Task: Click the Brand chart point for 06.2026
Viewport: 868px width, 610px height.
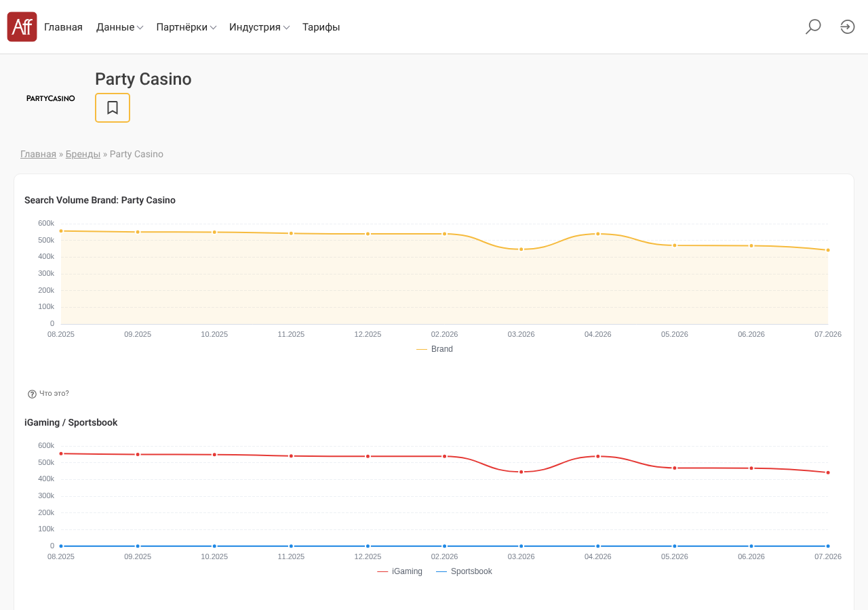Action: (751, 245)
